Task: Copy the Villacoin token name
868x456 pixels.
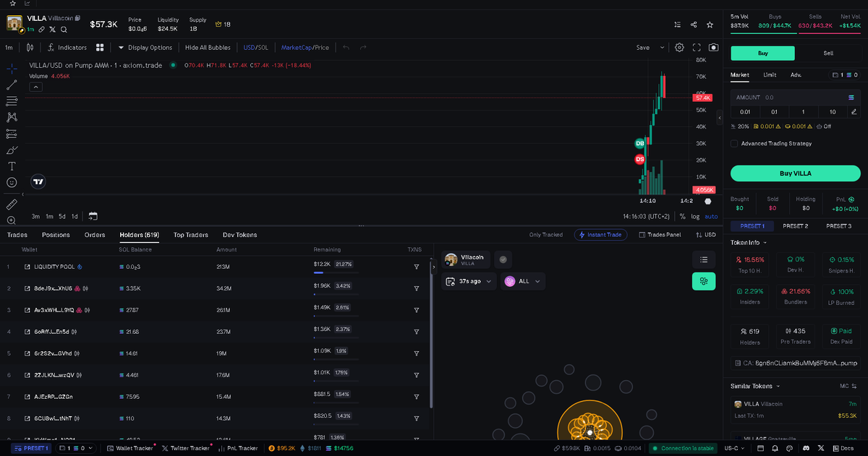Action: click(x=78, y=18)
